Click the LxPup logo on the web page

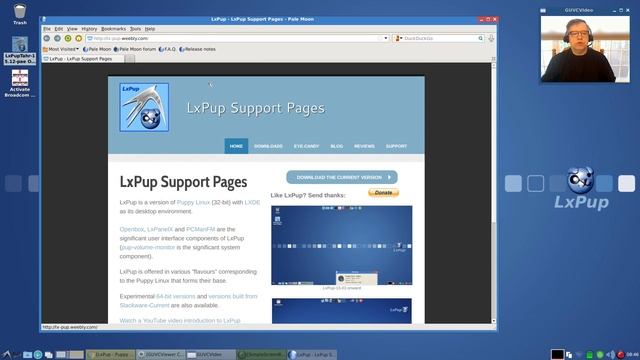144,107
